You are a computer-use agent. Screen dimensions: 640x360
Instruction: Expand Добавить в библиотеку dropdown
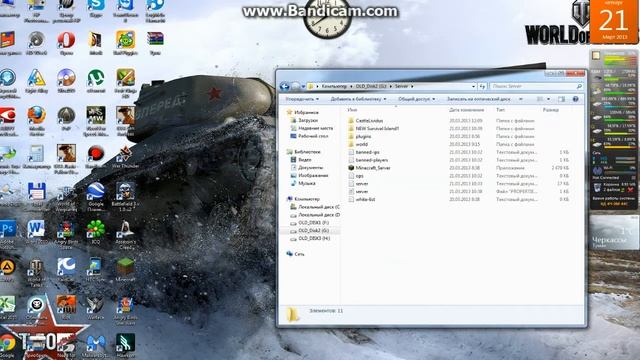(x=358, y=99)
